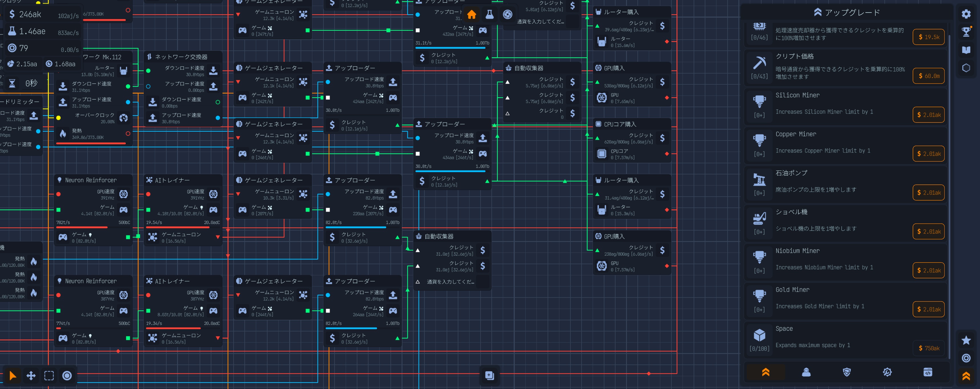Focus the currency input below the 31.0aj credit rows
Viewport: 980px width, 389px height.
450,282
